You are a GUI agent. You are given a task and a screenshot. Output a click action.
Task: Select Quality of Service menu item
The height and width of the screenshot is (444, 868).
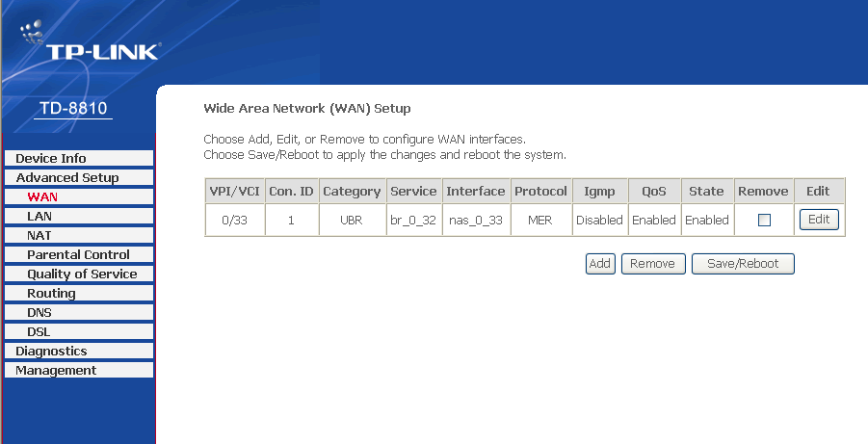click(x=82, y=274)
